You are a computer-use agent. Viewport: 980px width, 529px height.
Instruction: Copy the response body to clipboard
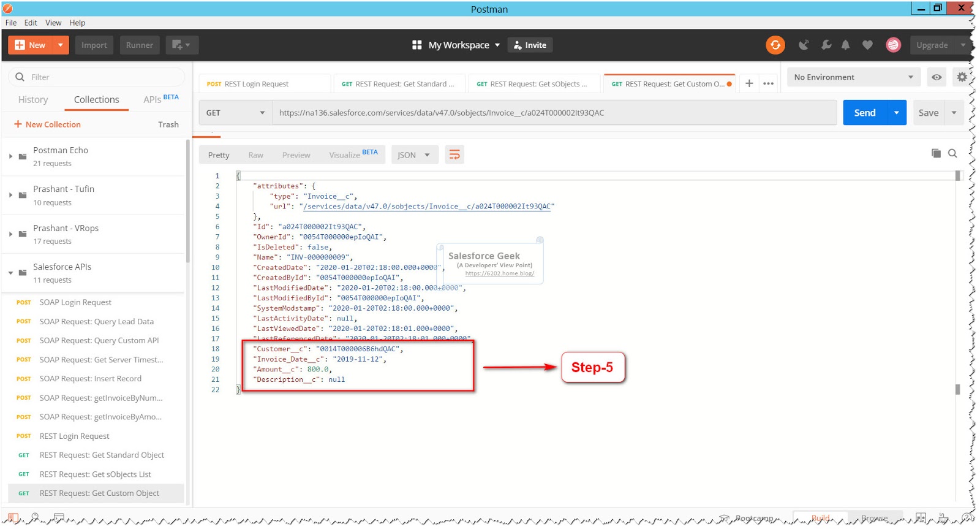tap(936, 153)
